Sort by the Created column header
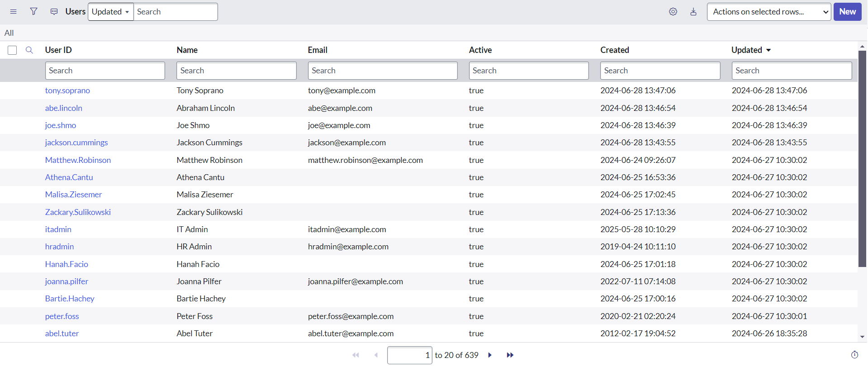The height and width of the screenshot is (367, 868). click(x=614, y=50)
